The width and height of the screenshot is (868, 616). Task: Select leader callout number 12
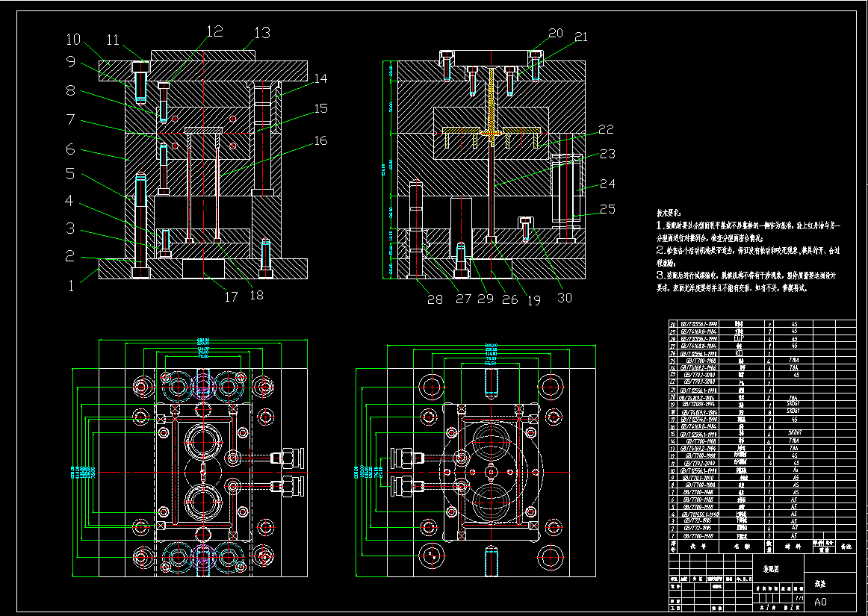tap(215, 31)
